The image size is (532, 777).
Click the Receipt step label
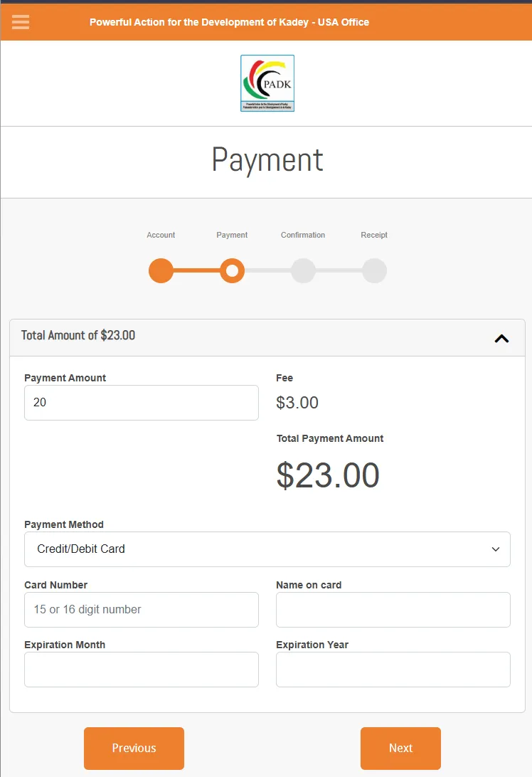pyautogui.click(x=374, y=235)
